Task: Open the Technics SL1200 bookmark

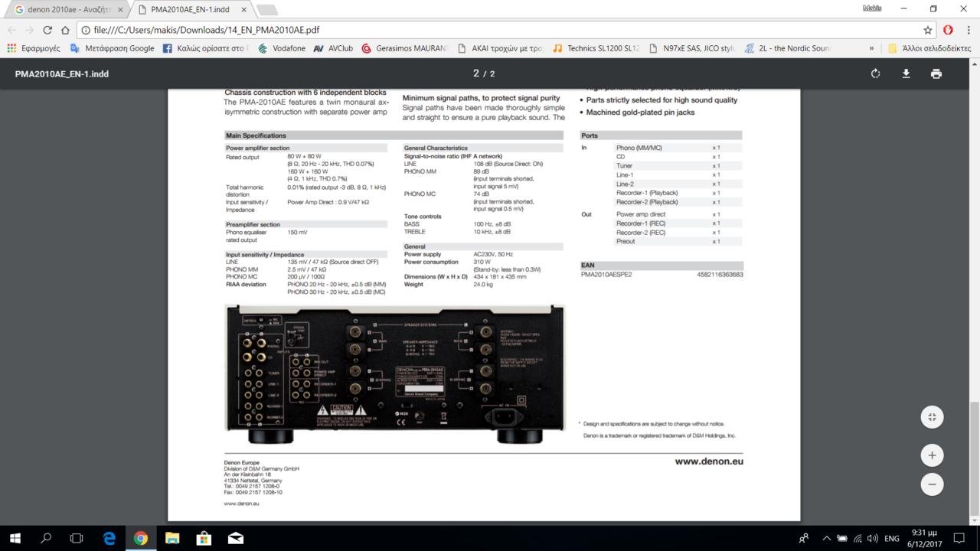Action: (x=596, y=48)
